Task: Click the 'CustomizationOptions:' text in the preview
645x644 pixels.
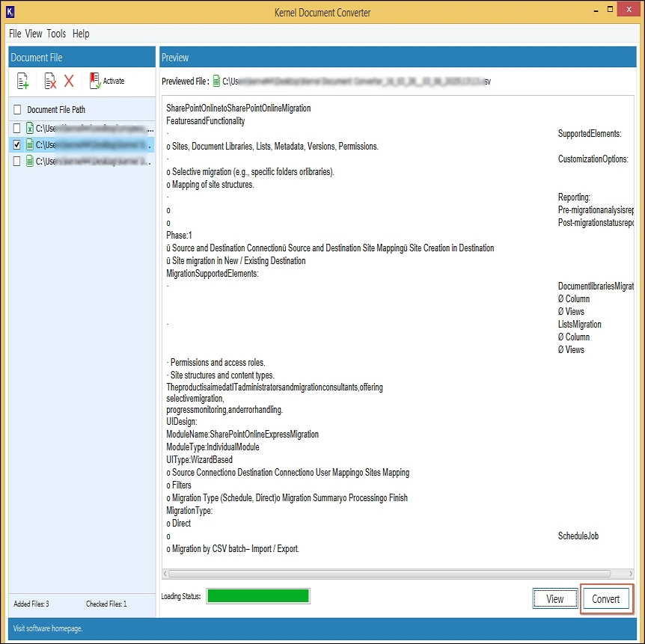Action: point(593,159)
